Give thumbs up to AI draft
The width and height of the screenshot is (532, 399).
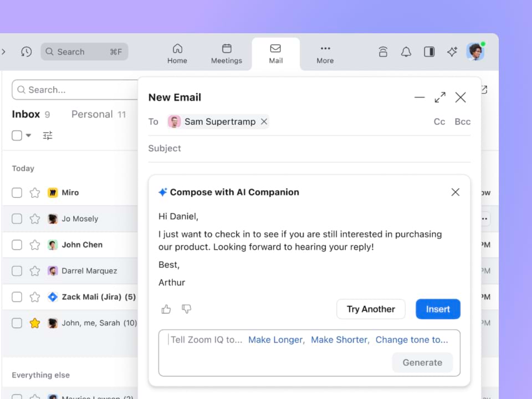(166, 309)
